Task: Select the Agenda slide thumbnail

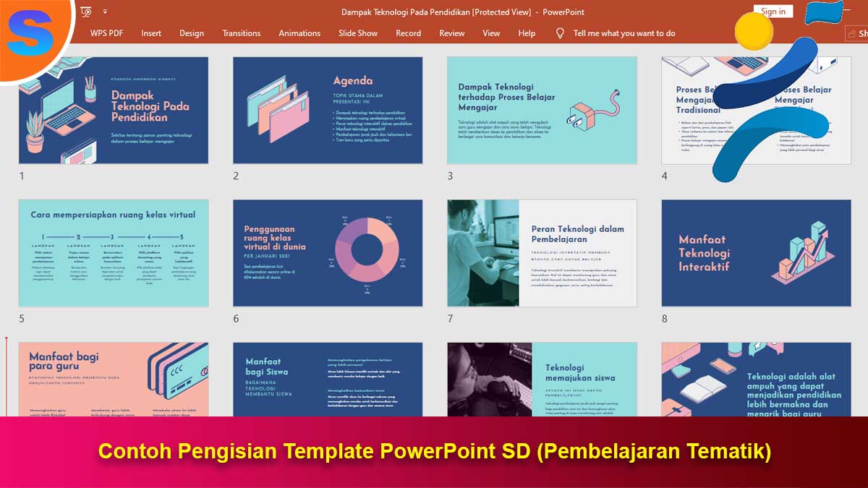Action: 328,111
